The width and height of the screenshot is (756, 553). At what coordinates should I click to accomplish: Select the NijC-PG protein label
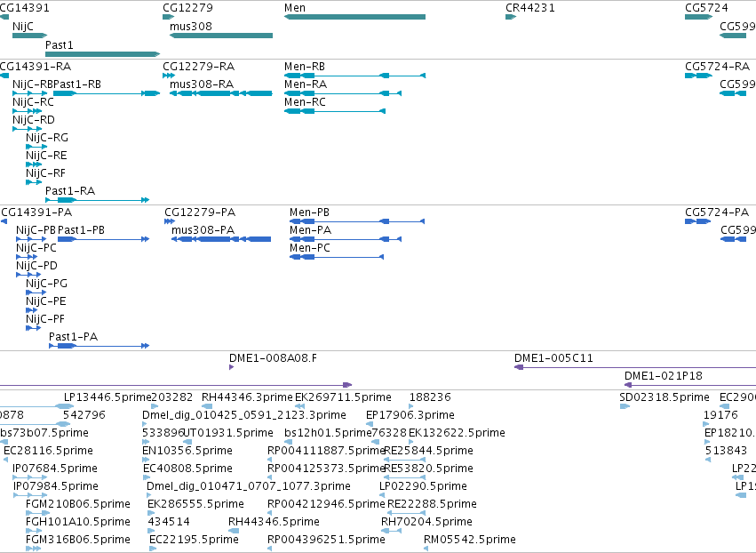point(46,284)
